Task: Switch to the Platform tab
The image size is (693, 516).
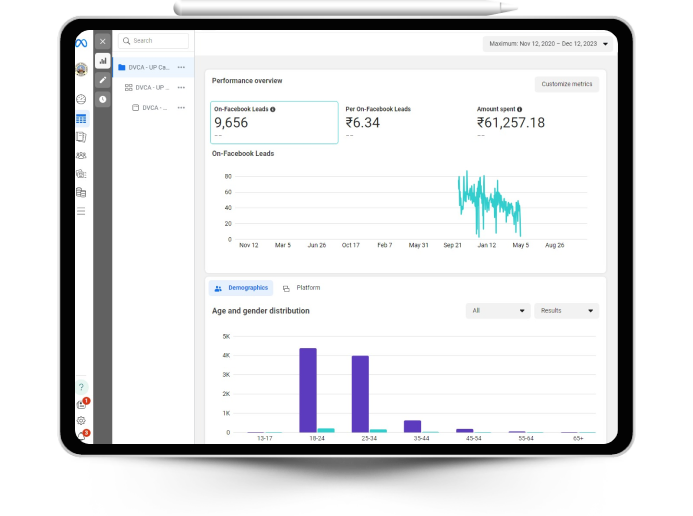Action: 302,288
